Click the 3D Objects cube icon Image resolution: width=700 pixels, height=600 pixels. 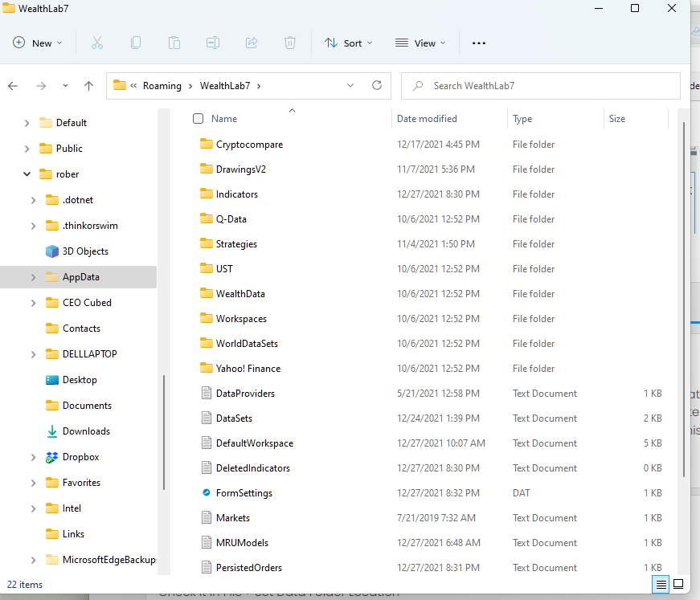point(52,251)
